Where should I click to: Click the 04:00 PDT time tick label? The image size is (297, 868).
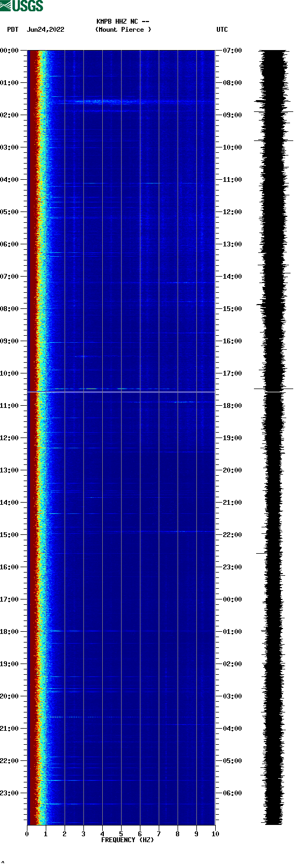click(10, 180)
